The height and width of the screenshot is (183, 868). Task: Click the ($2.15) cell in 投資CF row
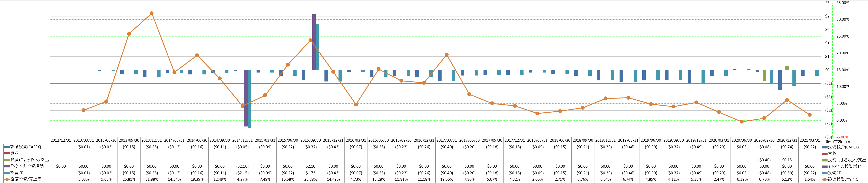coord(242,173)
